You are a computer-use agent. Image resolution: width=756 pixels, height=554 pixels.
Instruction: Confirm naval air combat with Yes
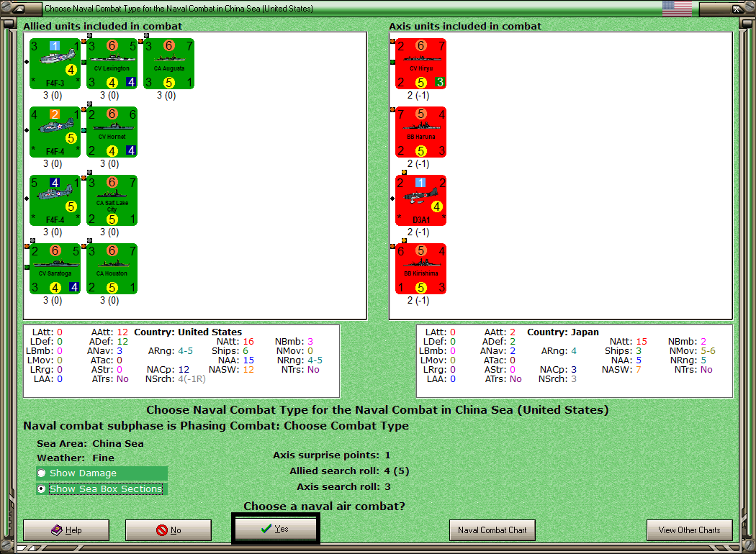pyautogui.click(x=275, y=529)
